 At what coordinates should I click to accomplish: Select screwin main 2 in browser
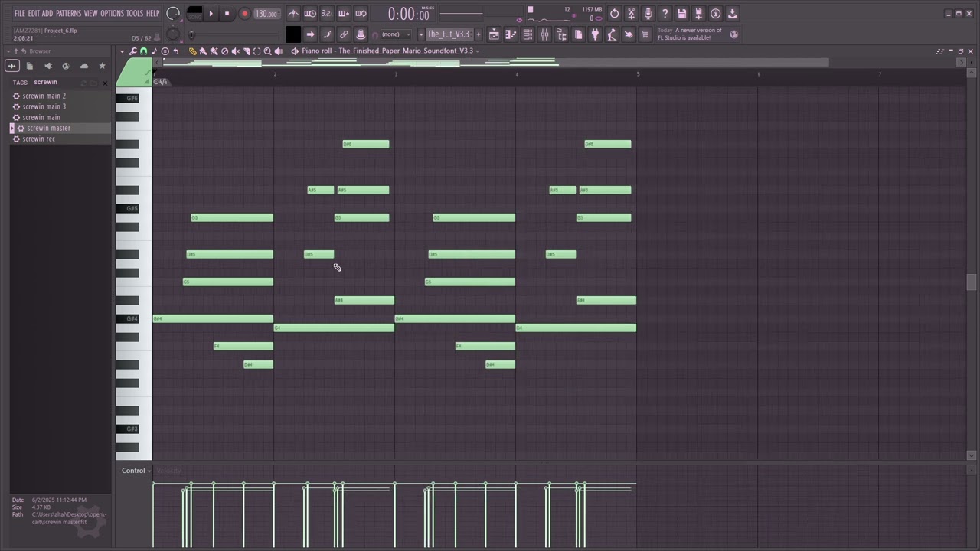44,96
